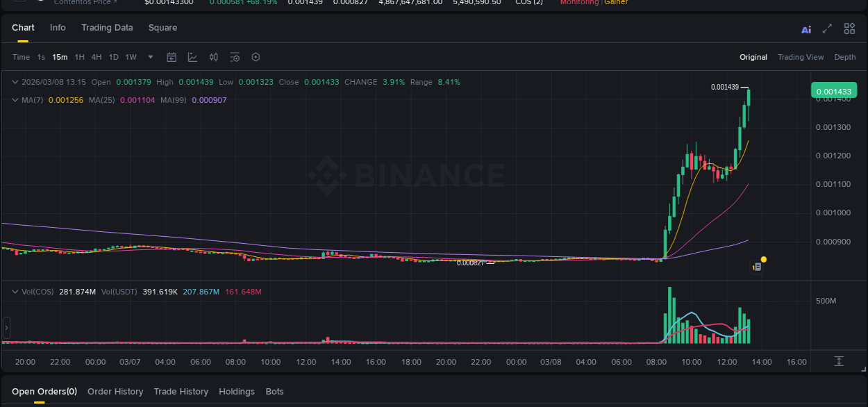Toggle the 1D timeframe

[113, 57]
